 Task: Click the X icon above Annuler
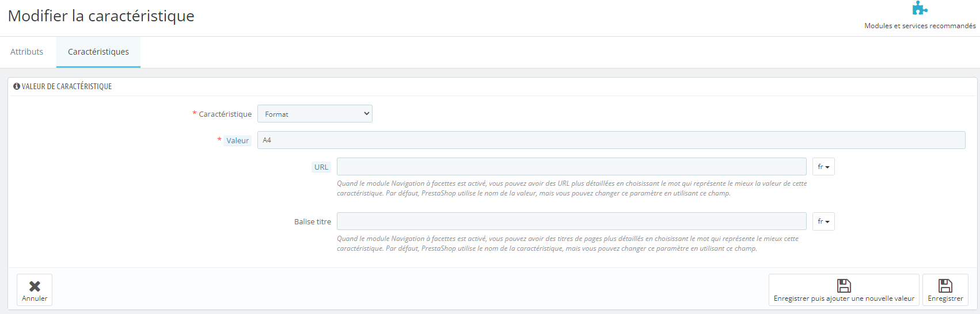click(x=35, y=286)
